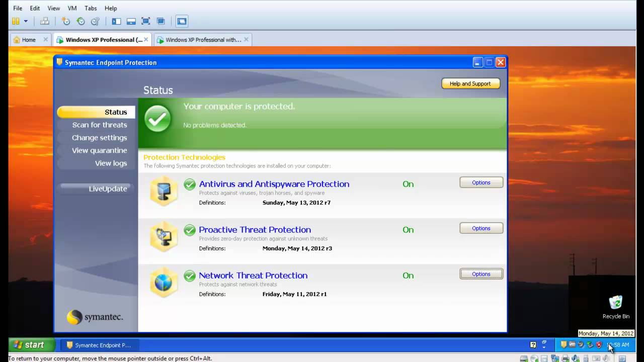Click the 'Monday, May 14, 2012 r3' definitions date
This screenshot has height=362, width=644.
click(x=297, y=248)
